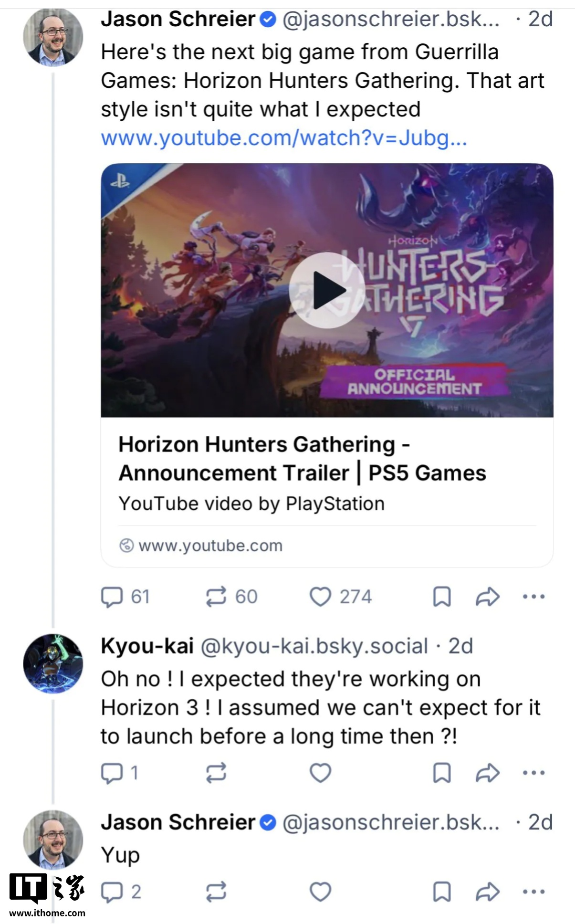Bookmark Jason Schreier's Horizon announcement post

[441, 597]
